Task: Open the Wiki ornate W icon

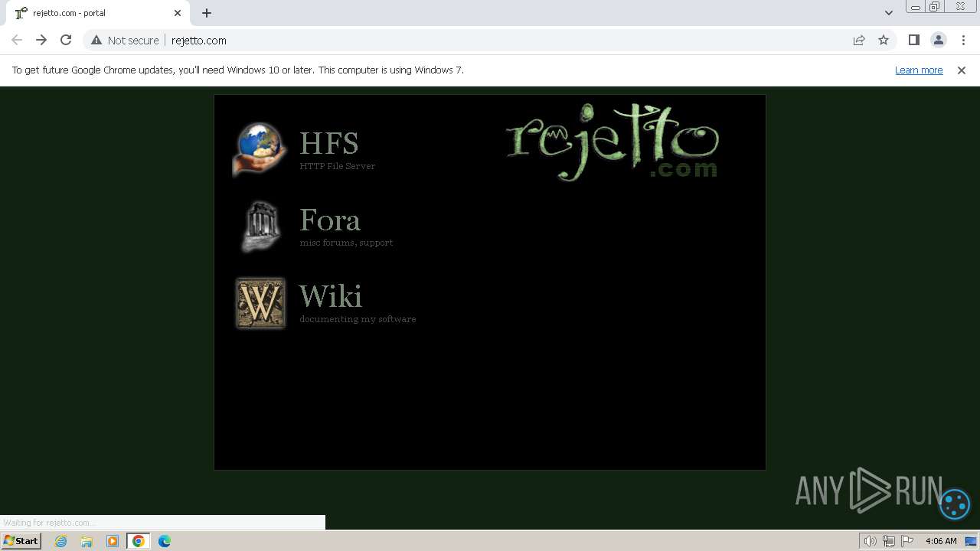Action: pos(260,303)
